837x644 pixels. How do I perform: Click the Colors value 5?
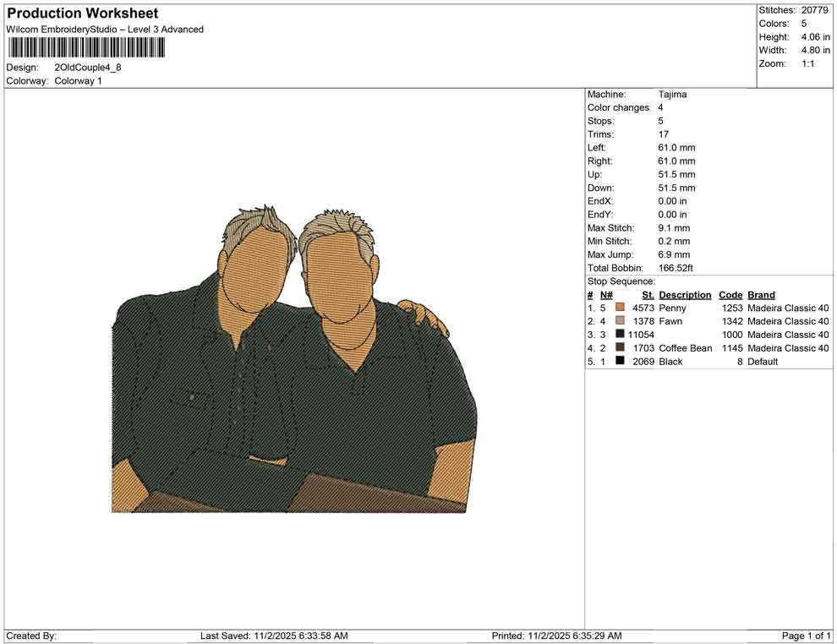[x=804, y=24]
